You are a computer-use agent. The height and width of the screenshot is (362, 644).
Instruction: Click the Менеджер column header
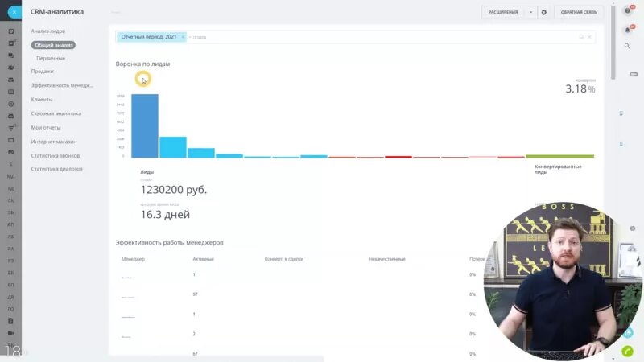coord(133,259)
